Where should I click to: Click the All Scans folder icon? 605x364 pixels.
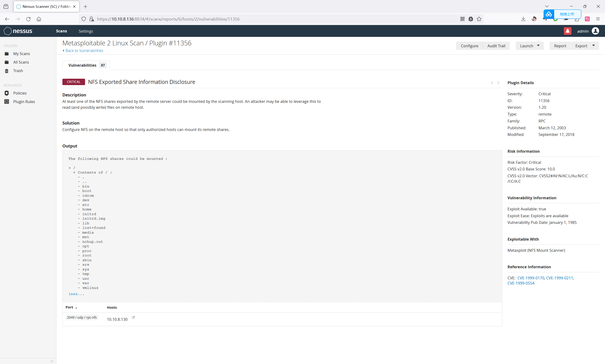coord(7,62)
